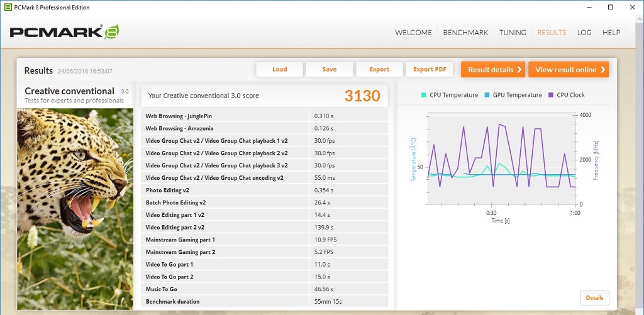Open the LOG tab

(x=584, y=33)
